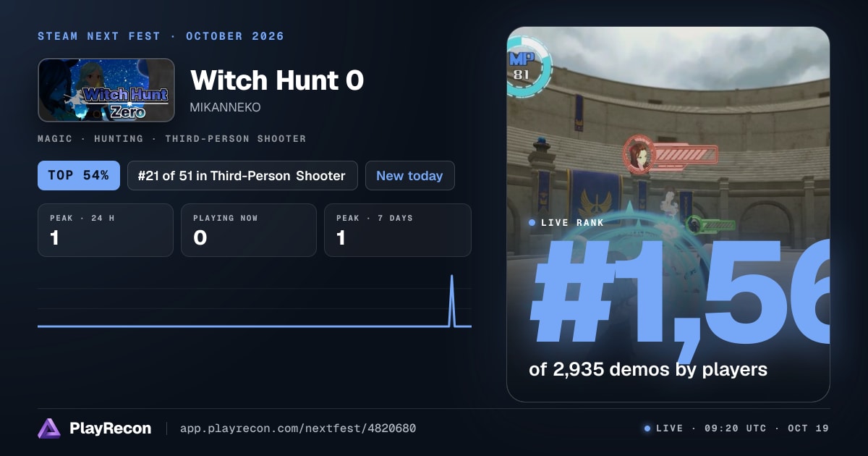Viewport: 868px width, 456px height.
Task: Select the PEAK · 7 DAYS stat card
Action: coord(398,230)
